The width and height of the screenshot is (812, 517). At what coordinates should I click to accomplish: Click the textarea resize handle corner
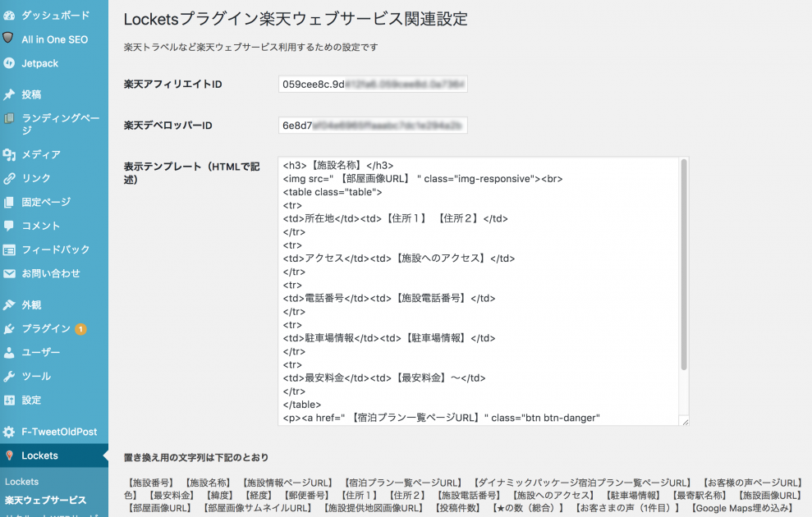(685, 422)
